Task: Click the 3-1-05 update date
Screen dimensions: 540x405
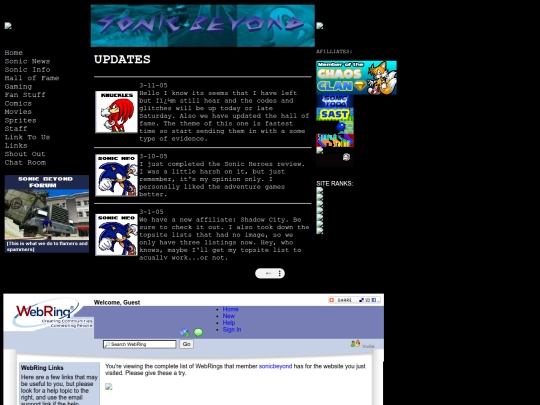Action: pos(151,211)
